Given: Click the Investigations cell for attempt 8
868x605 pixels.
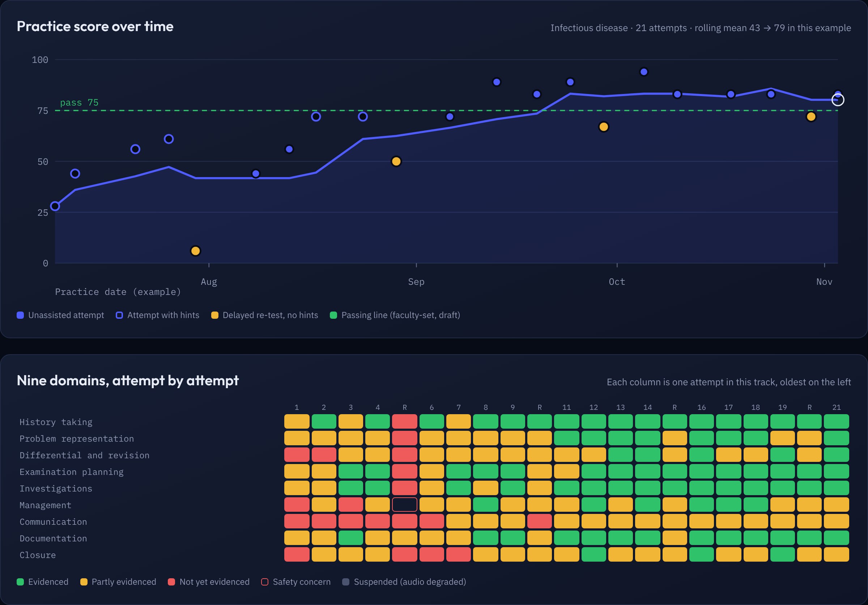Looking at the screenshot, I should click(x=485, y=488).
